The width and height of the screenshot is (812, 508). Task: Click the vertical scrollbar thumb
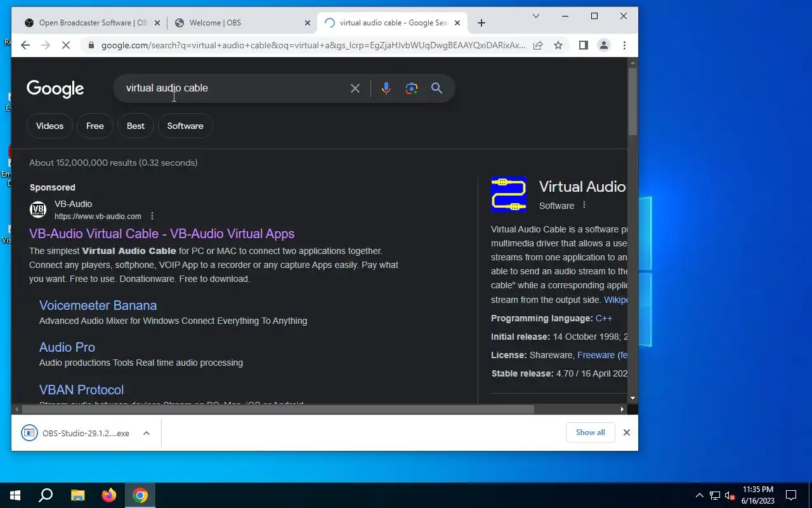click(x=632, y=100)
